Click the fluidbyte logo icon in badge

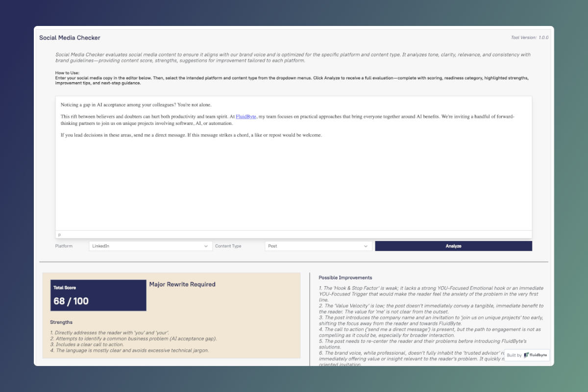pos(526,355)
